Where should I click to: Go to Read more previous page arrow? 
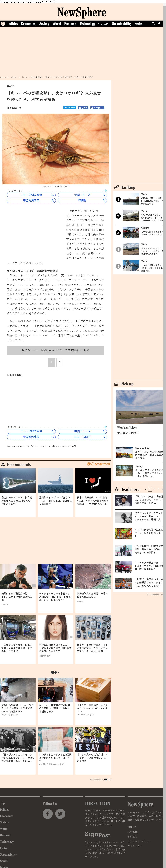[x=145, y=489]
